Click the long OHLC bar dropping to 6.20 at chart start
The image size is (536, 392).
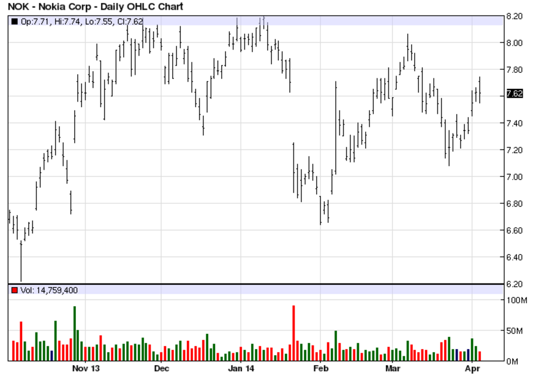pyautogui.click(x=21, y=261)
